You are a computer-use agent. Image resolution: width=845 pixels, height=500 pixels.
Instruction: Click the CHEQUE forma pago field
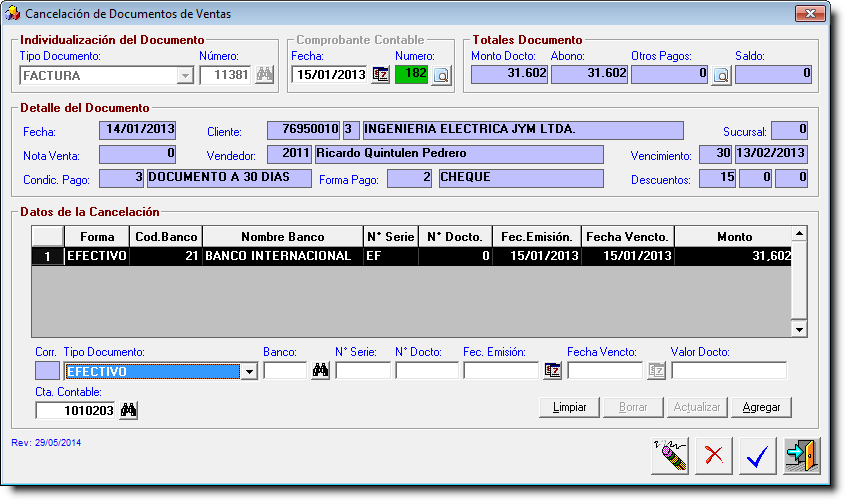tap(521, 178)
